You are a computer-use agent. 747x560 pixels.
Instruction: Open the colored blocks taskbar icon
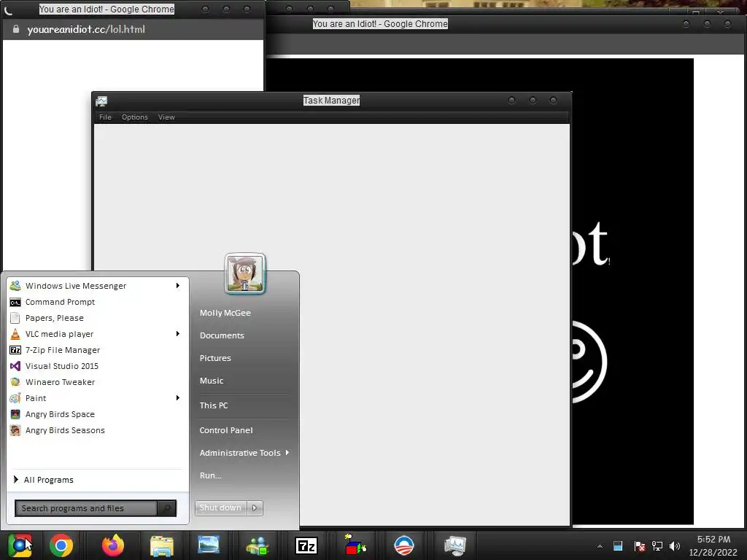[x=355, y=545]
